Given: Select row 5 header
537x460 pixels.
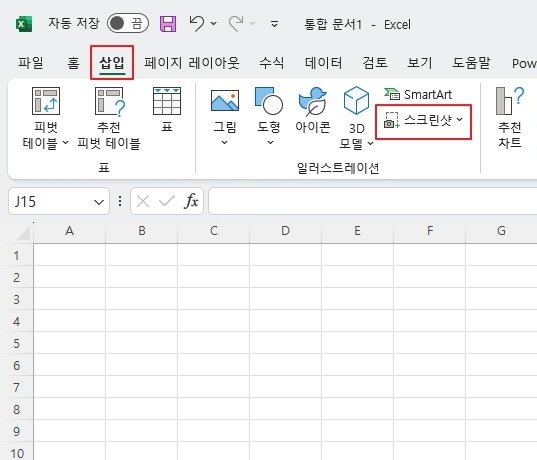Looking at the screenshot, I should tap(16, 343).
